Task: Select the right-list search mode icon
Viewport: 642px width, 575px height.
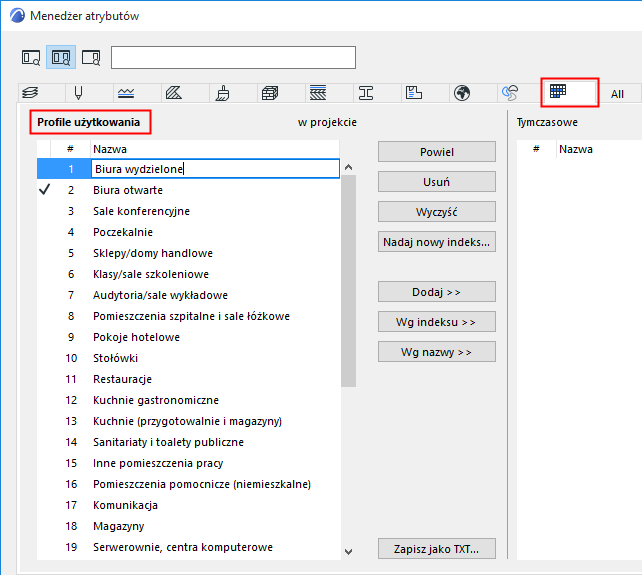Action: [91, 57]
